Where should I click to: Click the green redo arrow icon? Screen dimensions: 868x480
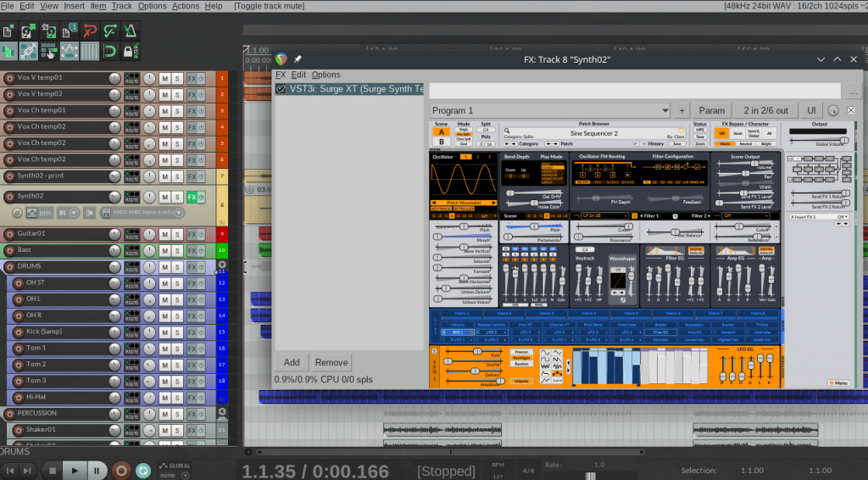pyautogui.click(x=110, y=31)
